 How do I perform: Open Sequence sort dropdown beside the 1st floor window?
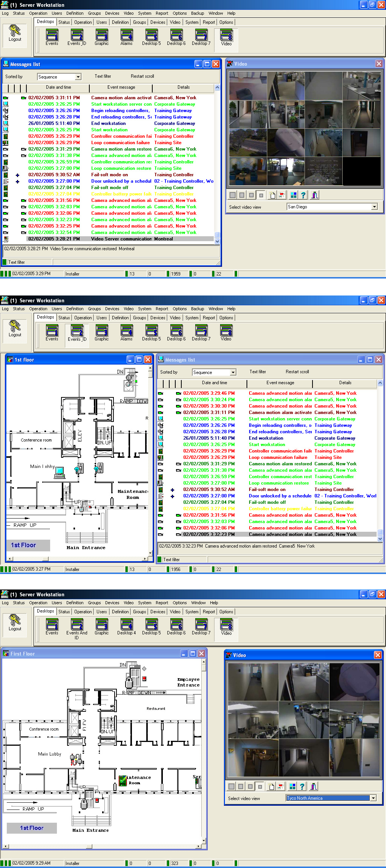233,372
